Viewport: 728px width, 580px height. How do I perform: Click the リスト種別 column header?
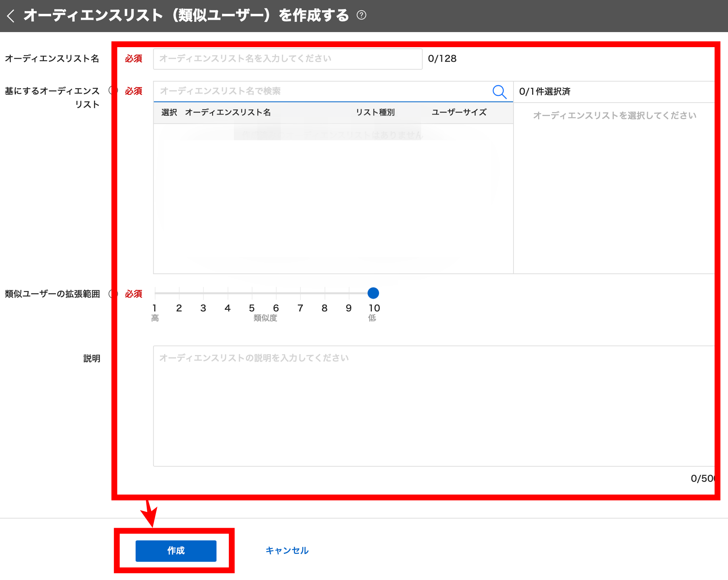pos(375,113)
